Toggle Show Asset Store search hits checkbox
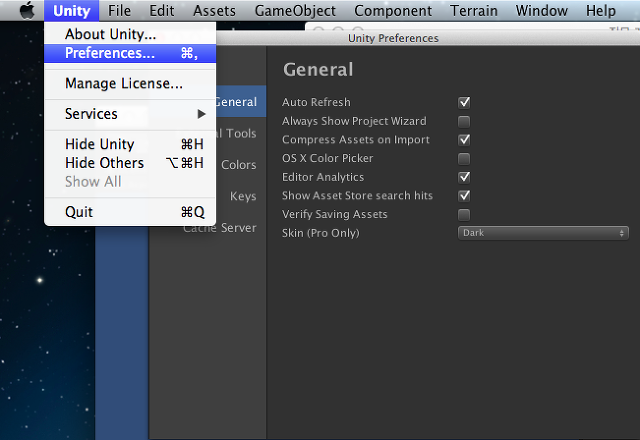 [x=464, y=196]
